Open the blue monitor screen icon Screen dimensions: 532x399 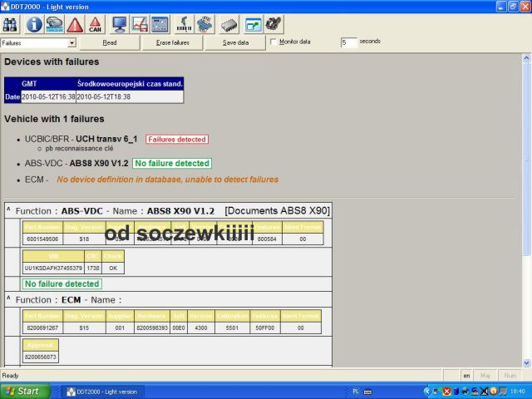pos(120,24)
